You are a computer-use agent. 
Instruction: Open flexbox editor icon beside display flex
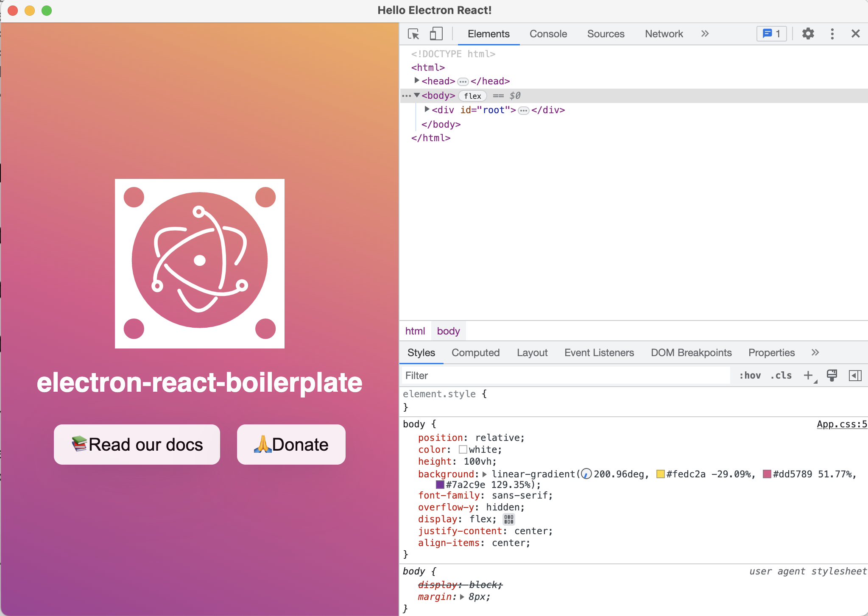508,519
